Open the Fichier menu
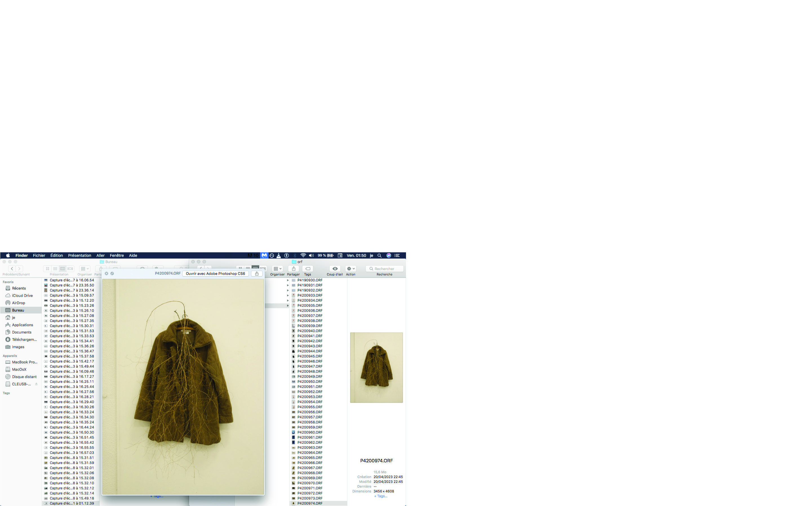812x506 pixels. (39, 256)
